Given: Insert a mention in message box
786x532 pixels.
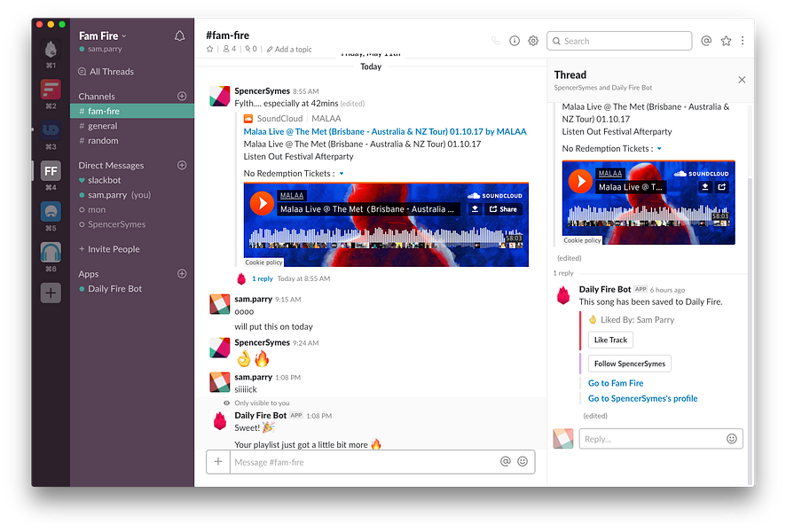Looking at the screenshot, I should click(x=506, y=461).
